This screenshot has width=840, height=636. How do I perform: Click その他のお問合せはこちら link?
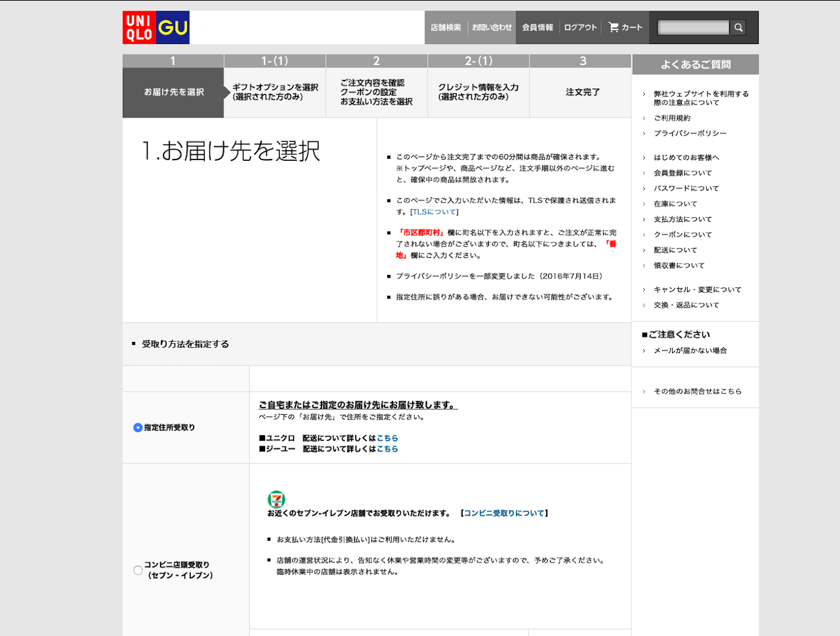[697, 391]
